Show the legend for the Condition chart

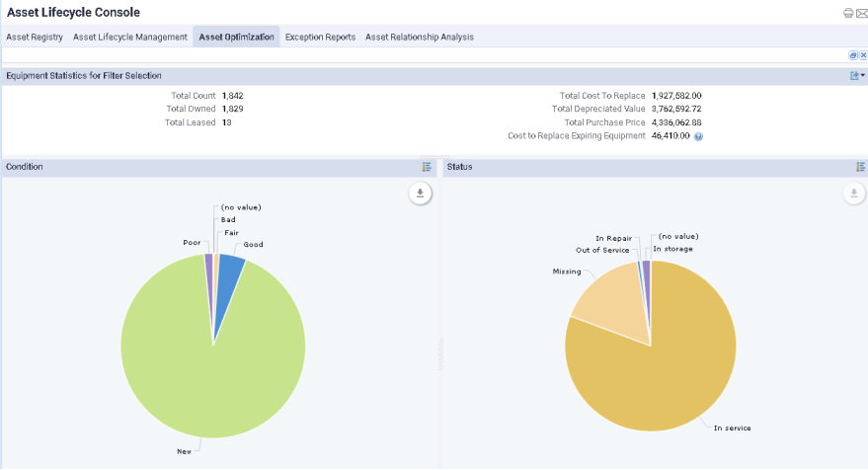point(427,167)
